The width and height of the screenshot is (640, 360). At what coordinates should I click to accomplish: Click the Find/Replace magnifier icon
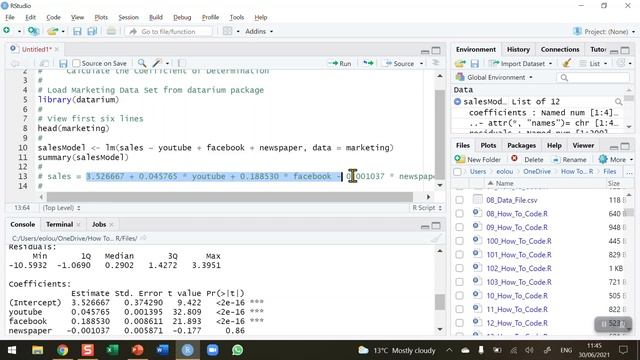(142, 63)
